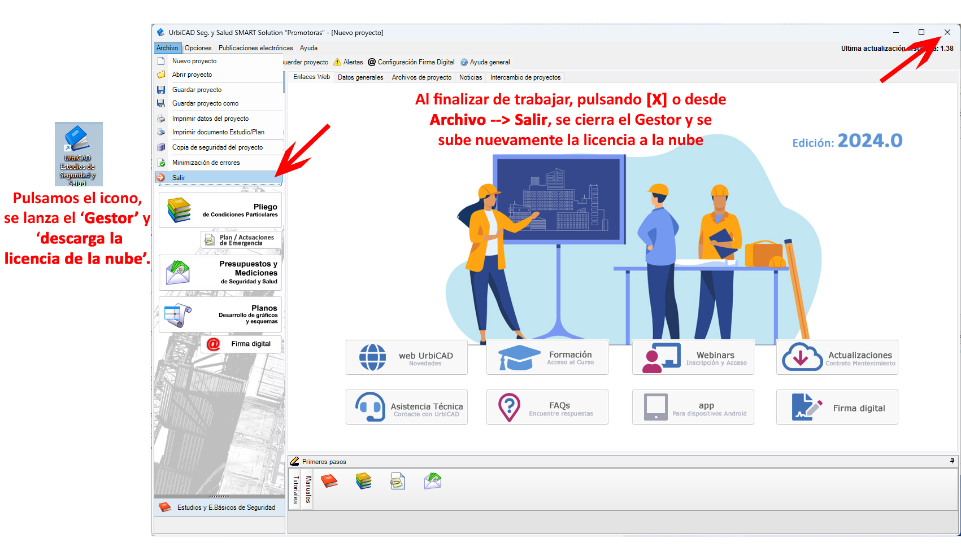Click the Abrir proyecto folder icon

(x=161, y=75)
